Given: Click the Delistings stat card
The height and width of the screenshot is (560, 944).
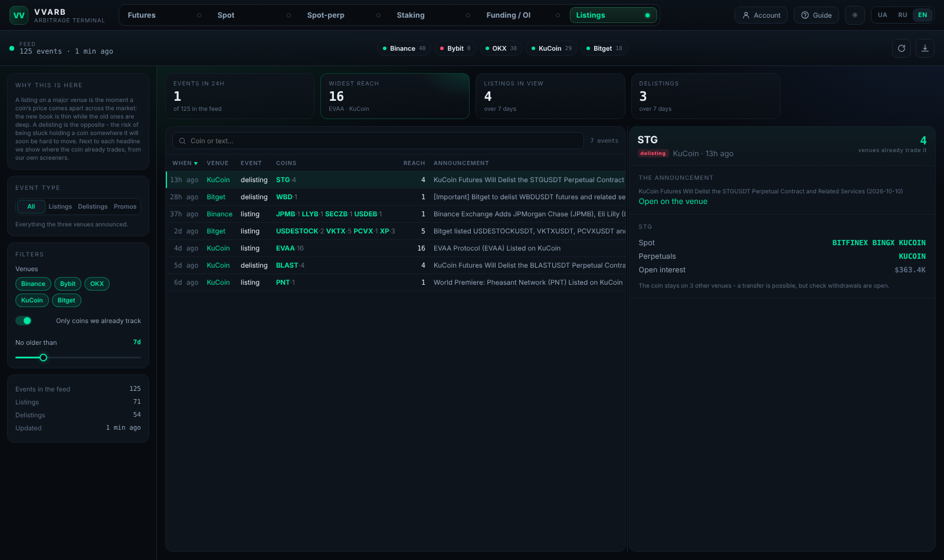Looking at the screenshot, I should coord(706,96).
